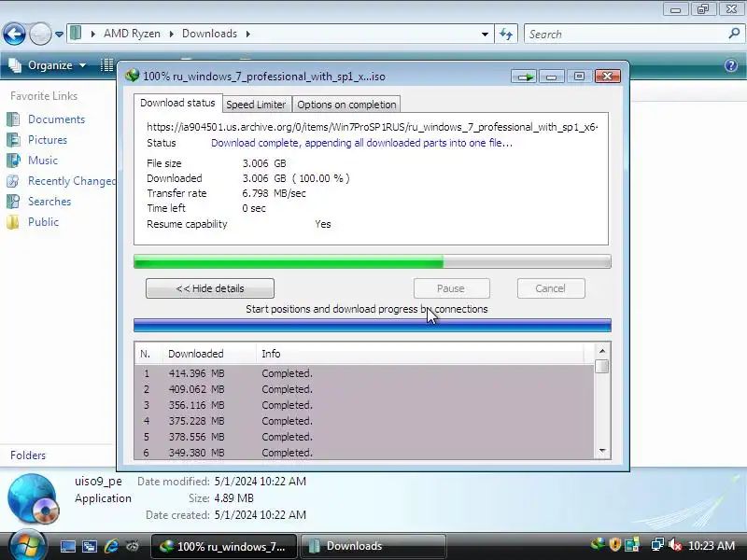747x560 pixels.
Task: Click the Downloaded column header
Action: click(x=208, y=354)
